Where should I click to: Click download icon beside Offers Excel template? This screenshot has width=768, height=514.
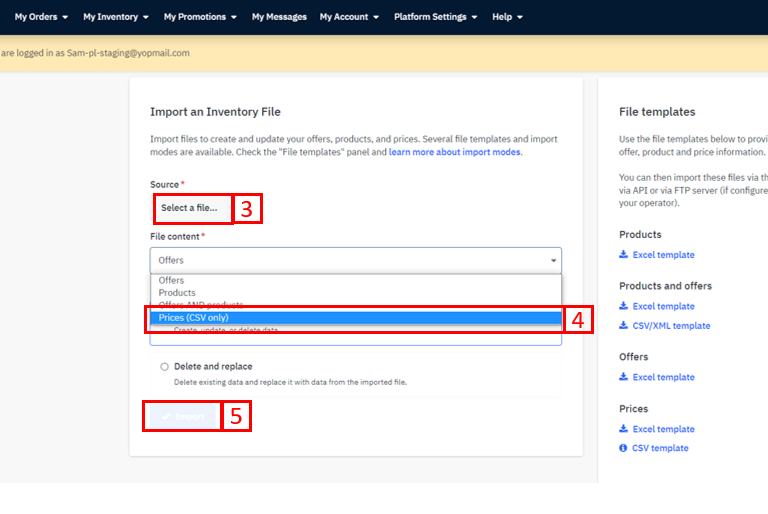click(x=624, y=378)
